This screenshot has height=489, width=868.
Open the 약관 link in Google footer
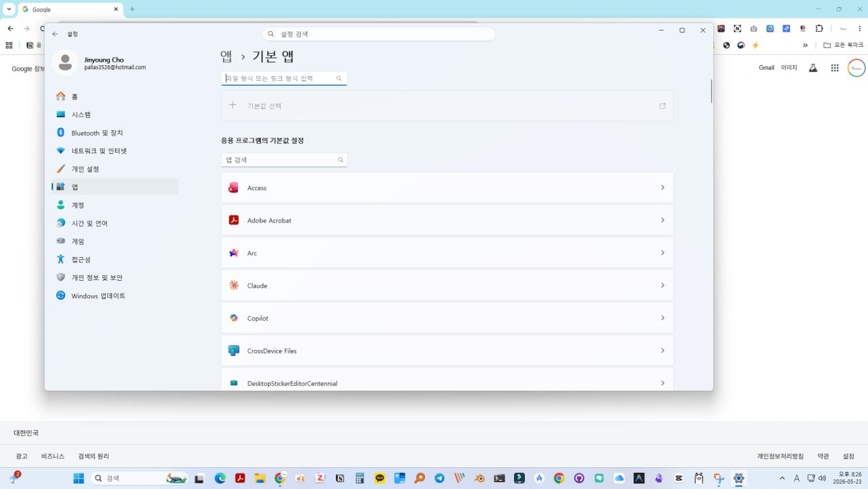823,456
